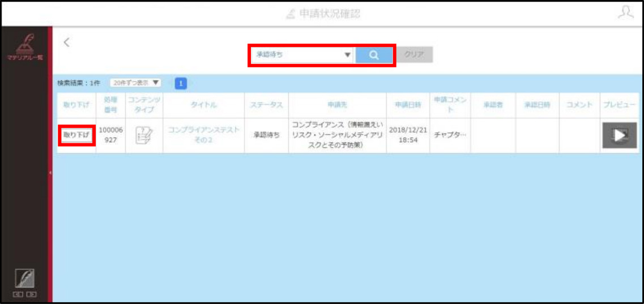The height and width of the screenshot is (304, 644).
Task: Click the 取り下げ withdraw button
Action: pos(77,135)
